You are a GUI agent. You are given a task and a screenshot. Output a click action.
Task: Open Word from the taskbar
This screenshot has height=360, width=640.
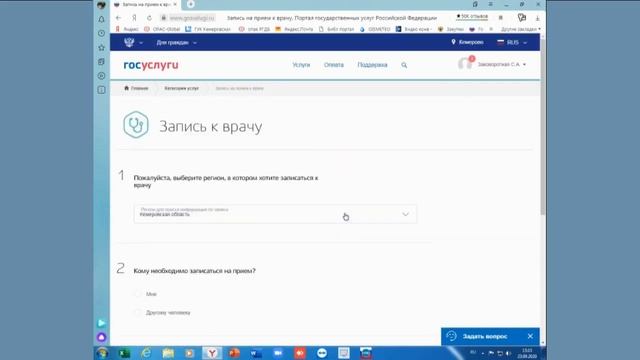(x=256, y=353)
